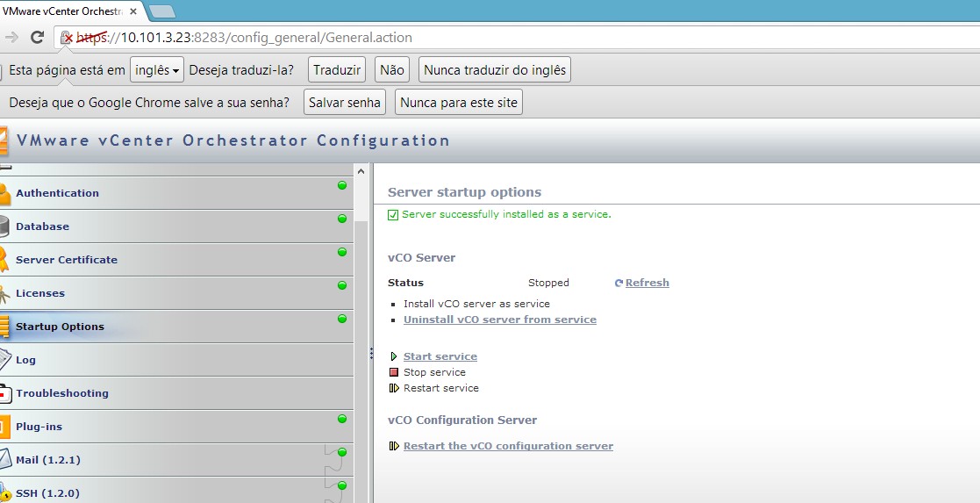Open the language dropdown showing inglês
Image resolution: width=980 pixels, height=503 pixels.
[157, 70]
